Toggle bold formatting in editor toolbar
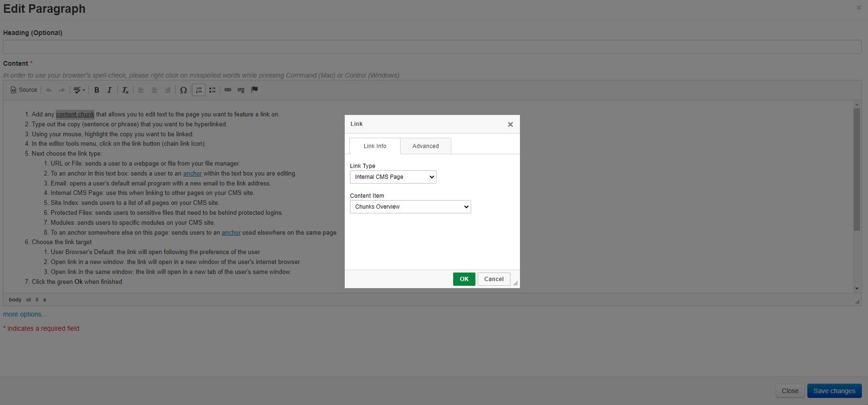Viewport: 868px width, 405px height. point(97,90)
